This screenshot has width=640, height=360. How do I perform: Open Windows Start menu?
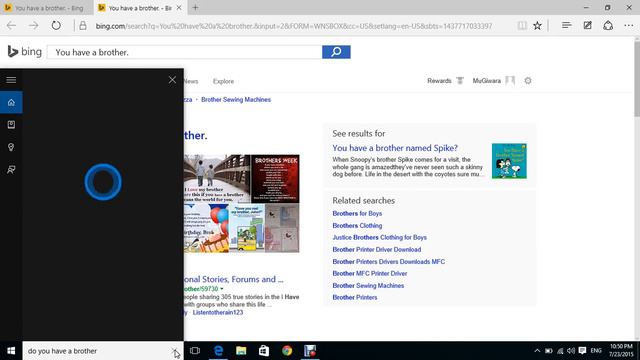coord(11,351)
